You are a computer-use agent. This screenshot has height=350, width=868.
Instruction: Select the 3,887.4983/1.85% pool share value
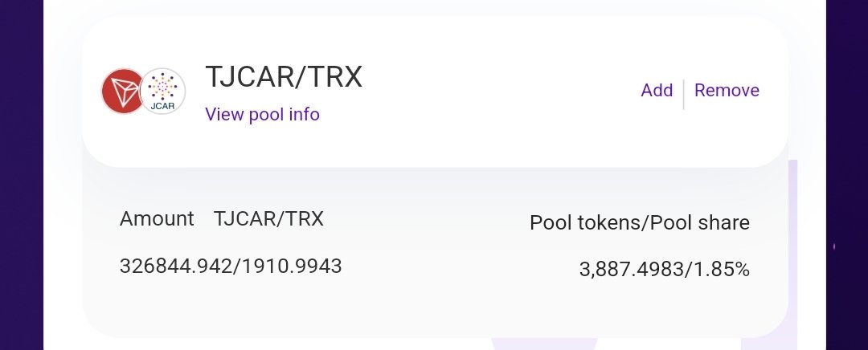(x=665, y=270)
